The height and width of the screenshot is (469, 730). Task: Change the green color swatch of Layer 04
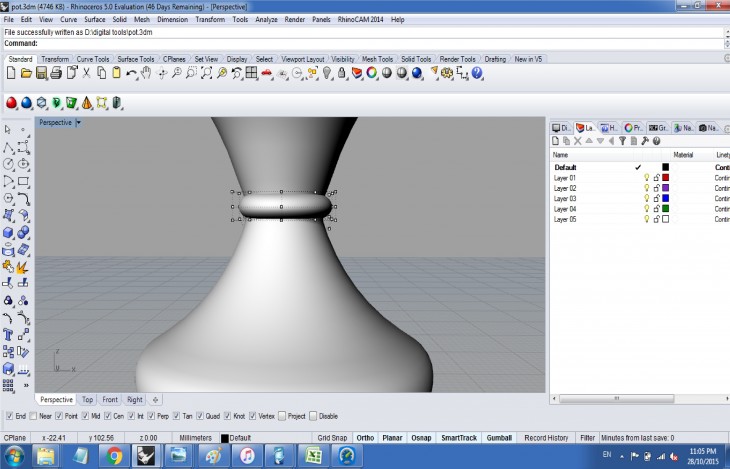click(665, 209)
